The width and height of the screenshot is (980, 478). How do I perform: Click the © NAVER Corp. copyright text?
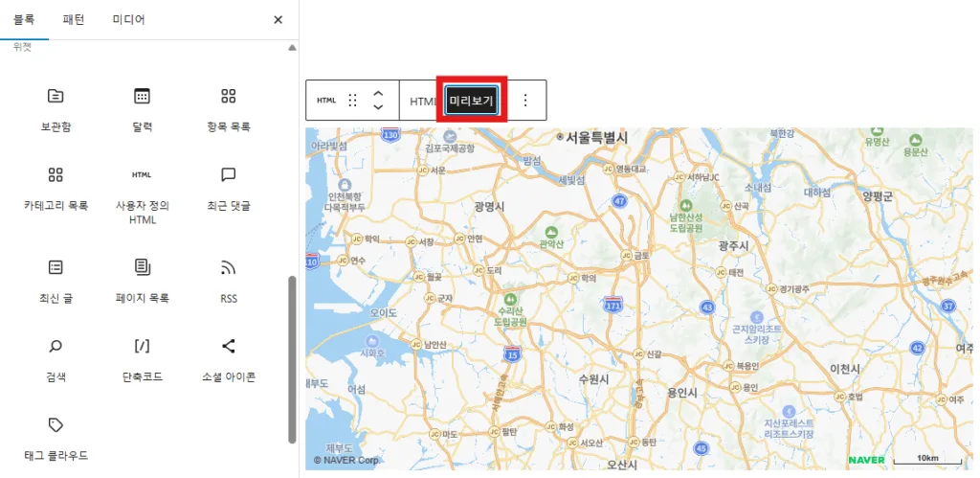point(346,460)
